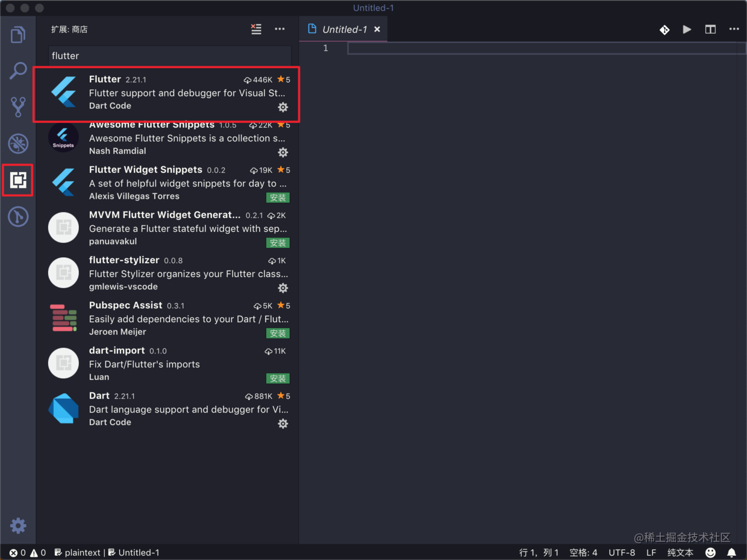This screenshot has width=747, height=560.
Task: Open manage gear for flutter-stylizer
Action: (x=283, y=288)
